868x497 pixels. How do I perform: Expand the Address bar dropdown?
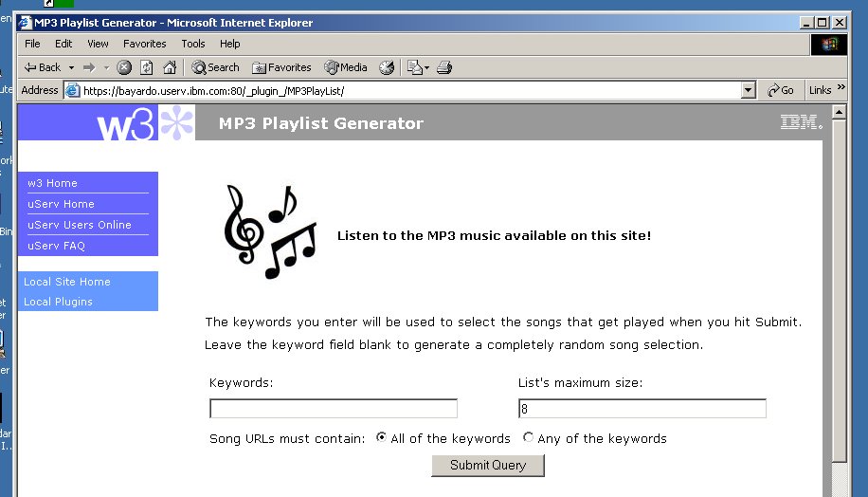tap(749, 90)
